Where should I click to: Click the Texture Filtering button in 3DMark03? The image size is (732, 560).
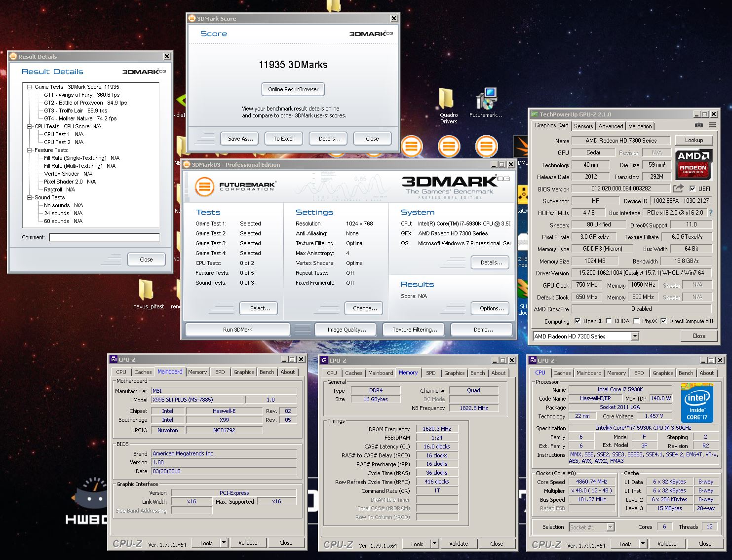[x=415, y=330]
